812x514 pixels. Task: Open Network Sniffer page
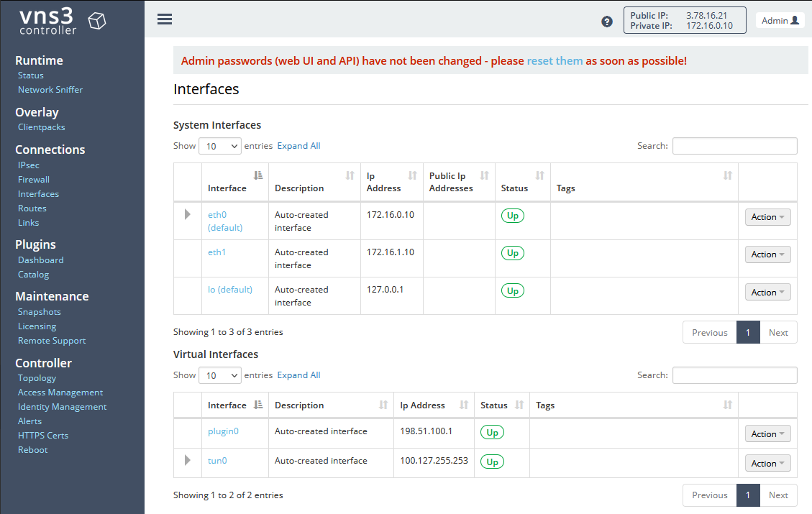click(50, 90)
